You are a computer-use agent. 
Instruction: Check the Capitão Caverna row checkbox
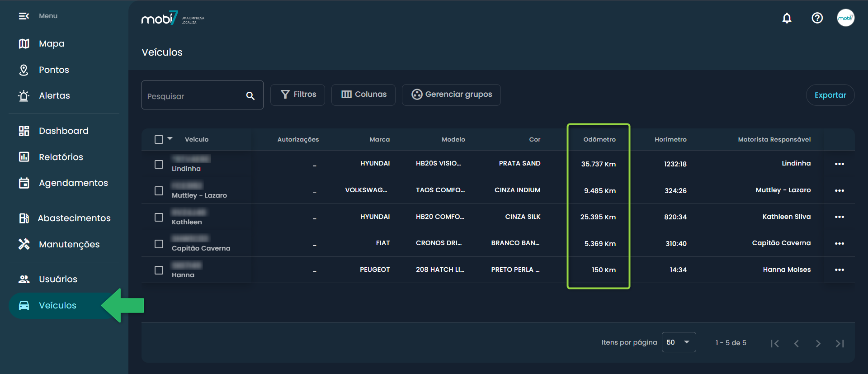pos(159,244)
